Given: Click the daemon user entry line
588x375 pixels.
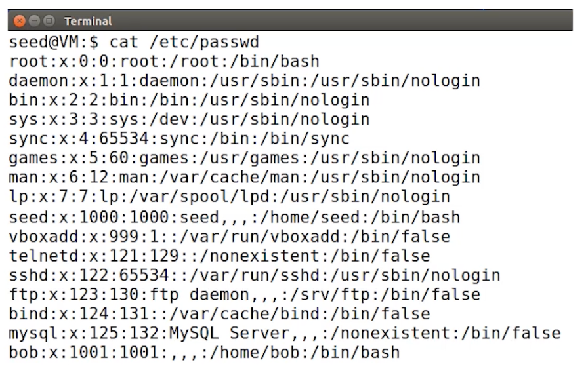Looking at the screenshot, I should click(245, 81).
